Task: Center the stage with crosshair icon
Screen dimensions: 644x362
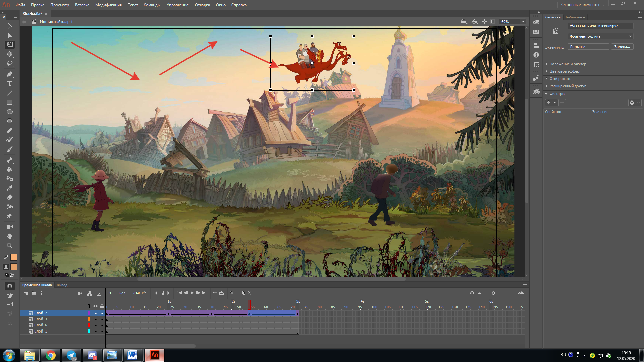Action: [484, 22]
